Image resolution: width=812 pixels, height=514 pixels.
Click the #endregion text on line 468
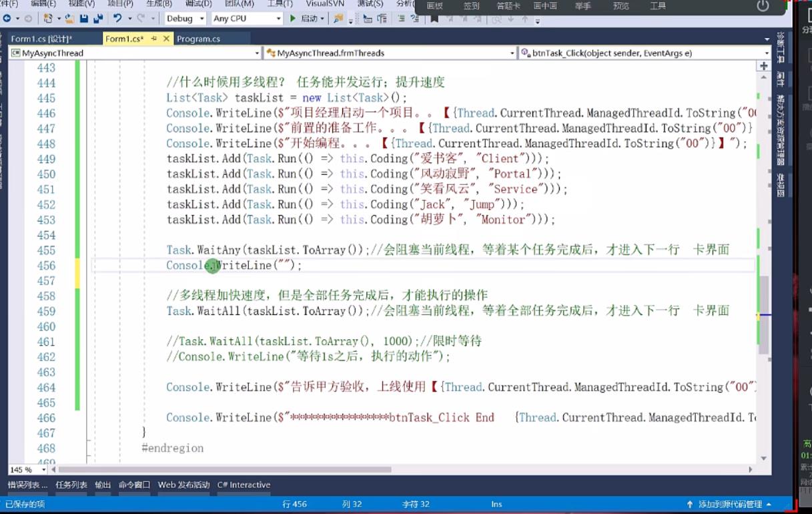coord(172,448)
